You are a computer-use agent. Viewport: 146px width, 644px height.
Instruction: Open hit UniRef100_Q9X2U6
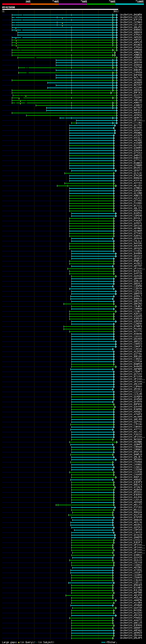[131, 226]
